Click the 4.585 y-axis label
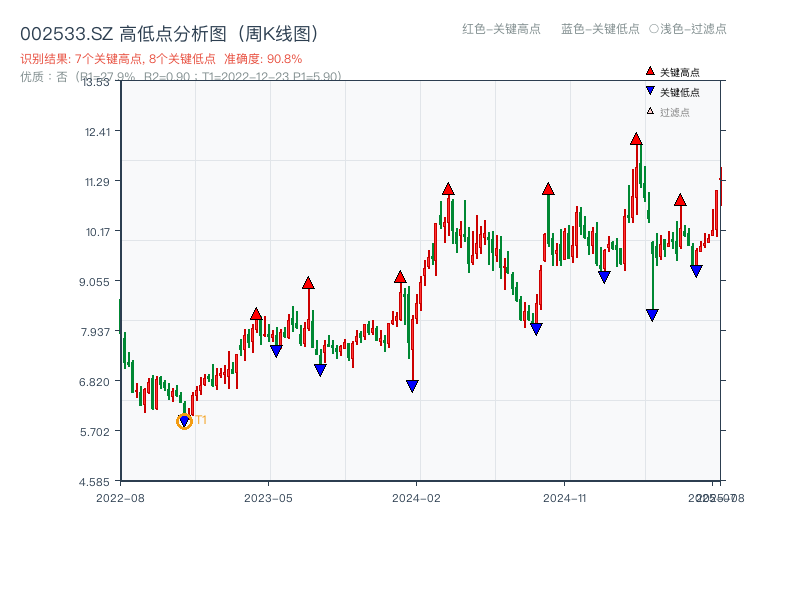Screen dimensions: 800x600 click(94, 482)
